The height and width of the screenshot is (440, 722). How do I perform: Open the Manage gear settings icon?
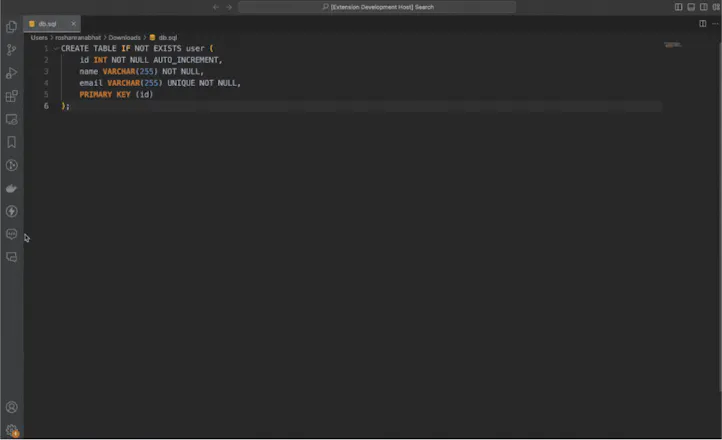click(x=12, y=430)
